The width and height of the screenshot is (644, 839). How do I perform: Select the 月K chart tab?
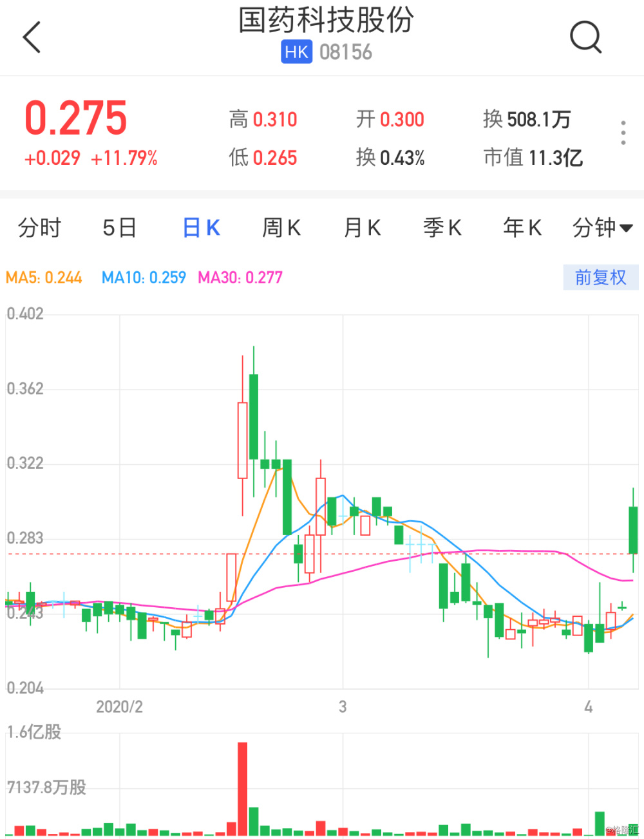pyautogui.click(x=362, y=227)
